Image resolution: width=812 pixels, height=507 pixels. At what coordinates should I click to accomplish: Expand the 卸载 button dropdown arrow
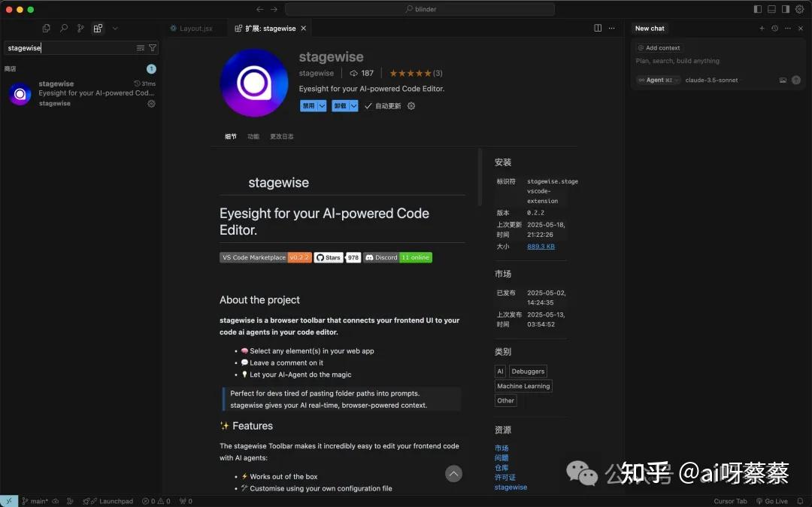pos(353,105)
